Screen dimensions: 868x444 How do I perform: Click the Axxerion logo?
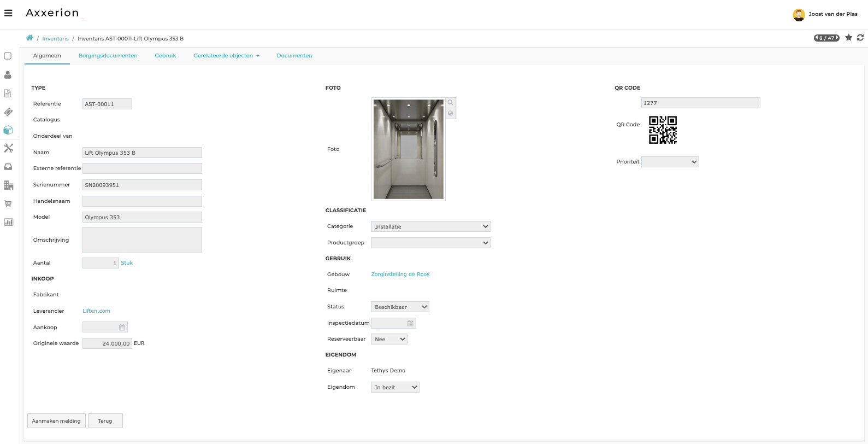coord(52,13)
